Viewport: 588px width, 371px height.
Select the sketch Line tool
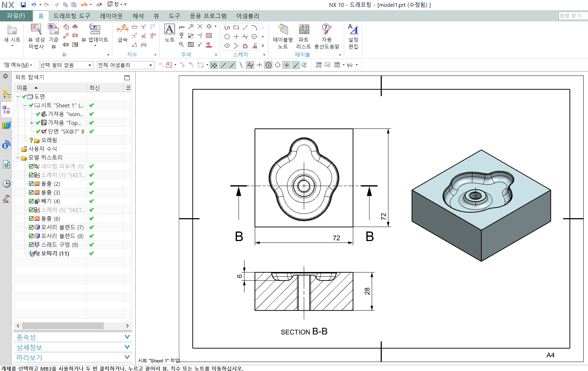point(245,28)
